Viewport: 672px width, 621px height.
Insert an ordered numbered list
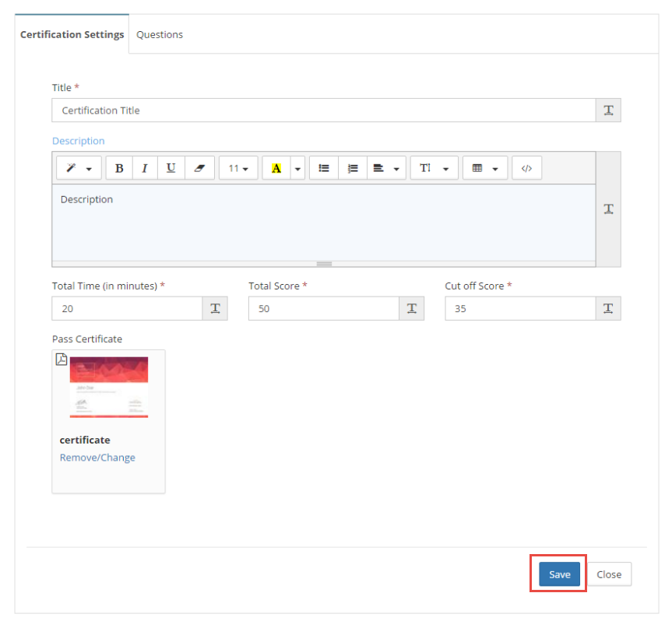pyautogui.click(x=352, y=168)
